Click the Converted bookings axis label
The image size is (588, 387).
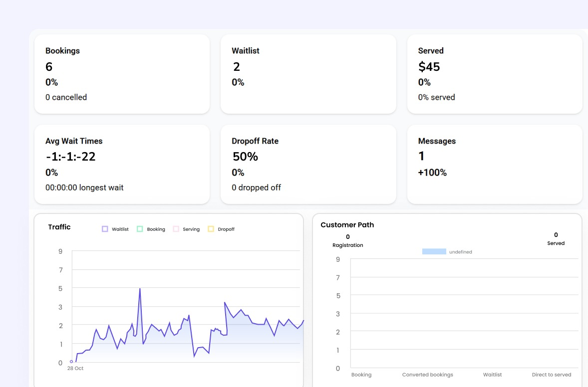tap(428, 375)
